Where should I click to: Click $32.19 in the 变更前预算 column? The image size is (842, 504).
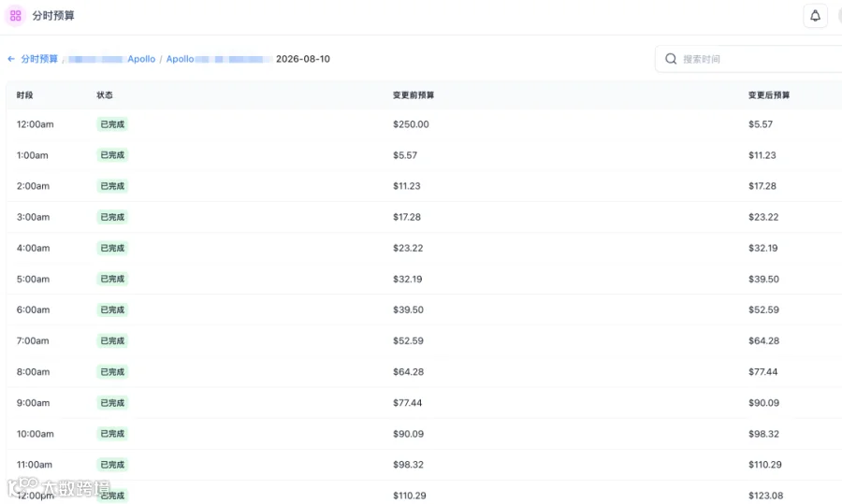[x=407, y=279]
